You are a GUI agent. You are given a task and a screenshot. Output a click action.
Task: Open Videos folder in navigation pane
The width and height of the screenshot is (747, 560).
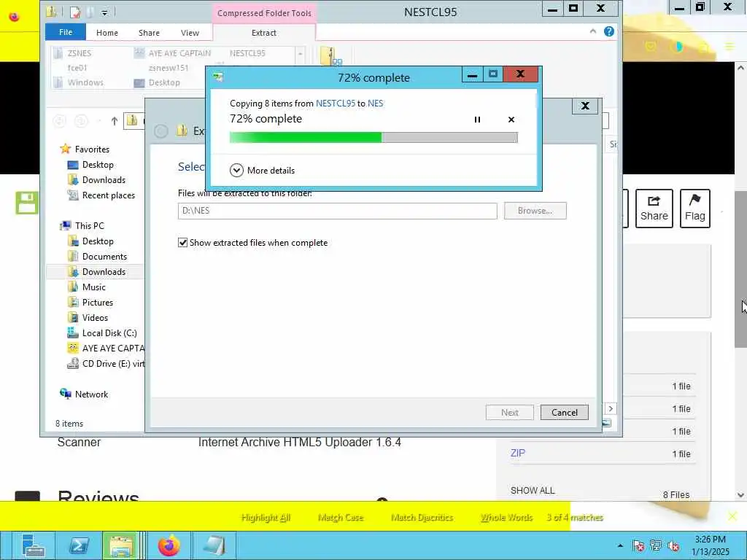[x=95, y=318]
